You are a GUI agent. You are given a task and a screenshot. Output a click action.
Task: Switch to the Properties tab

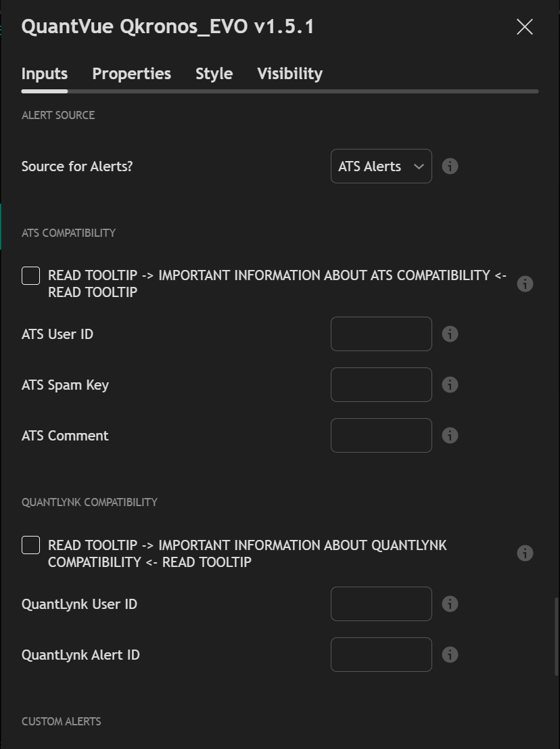(x=131, y=74)
